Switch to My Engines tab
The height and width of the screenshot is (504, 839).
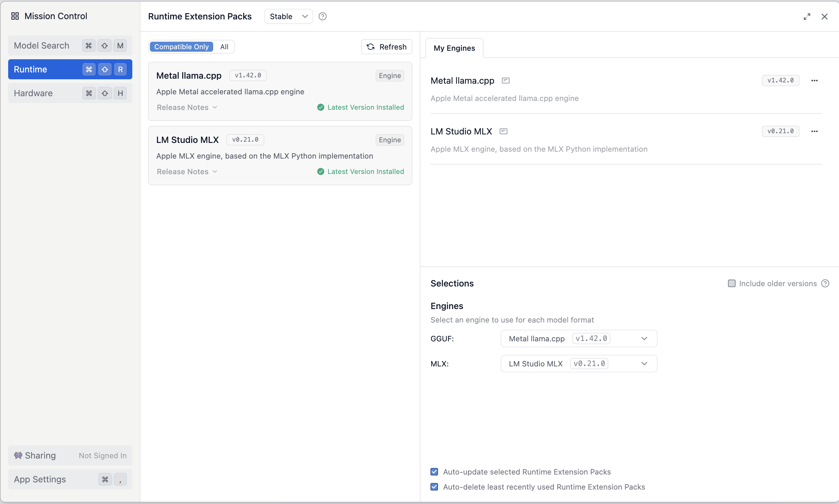point(454,48)
